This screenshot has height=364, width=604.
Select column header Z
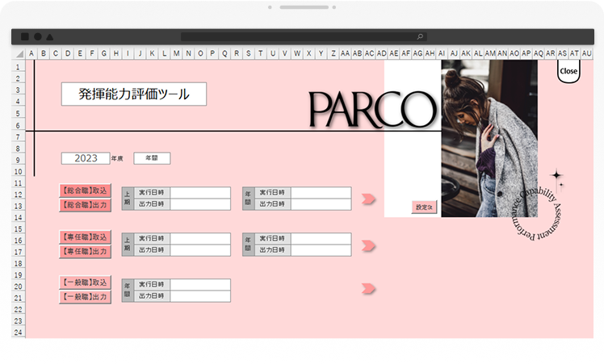pyautogui.click(x=333, y=54)
